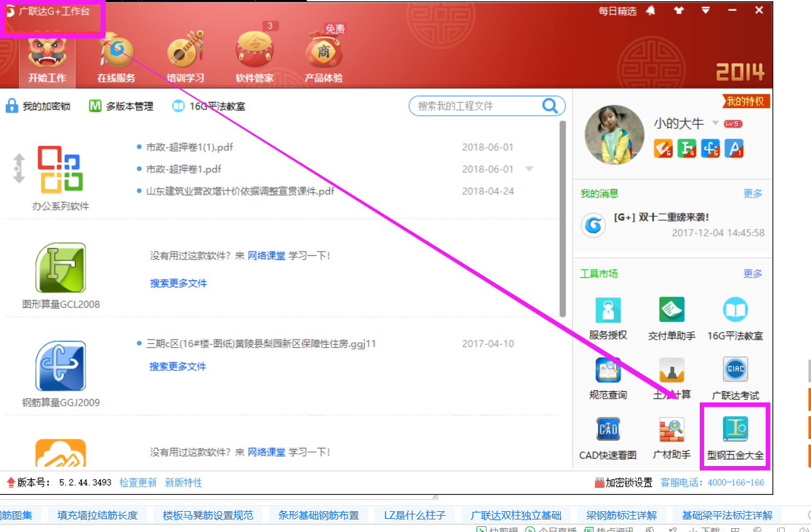
Task: Open file 市政-超押卷1.pdf
Action: click(184, 169)
